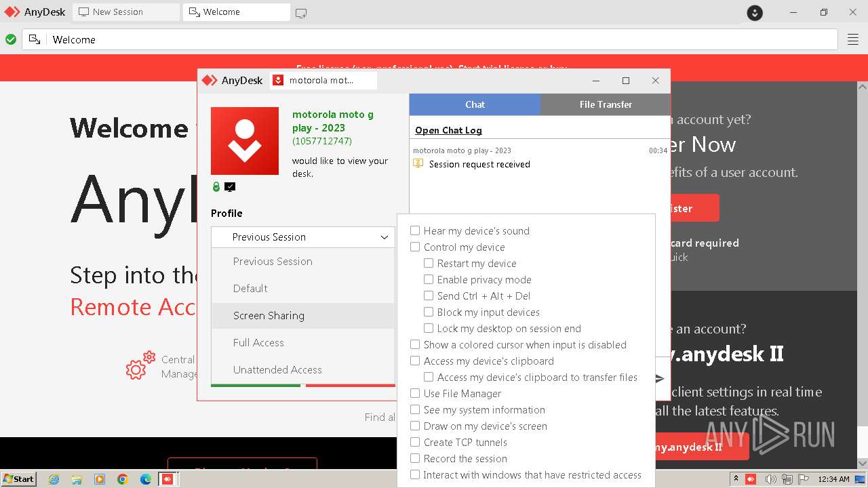
Task: Click the motorola device AnyDesk avatar image
Action: pyautogui.click(x=245, y=141)
